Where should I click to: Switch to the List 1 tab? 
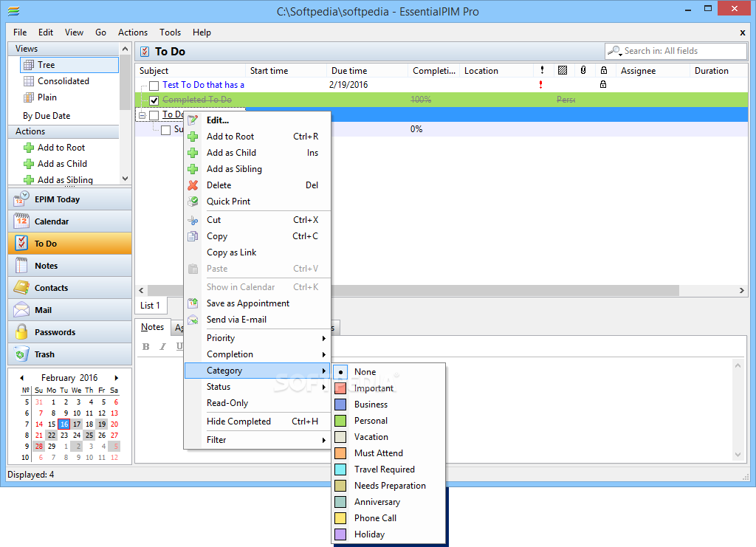pos(150,306)
